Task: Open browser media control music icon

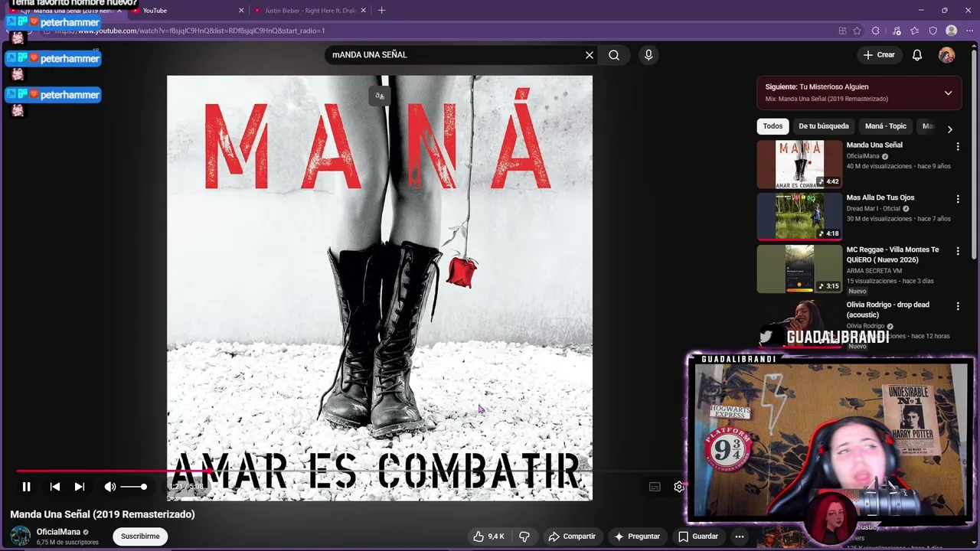Action: [897, 31]
